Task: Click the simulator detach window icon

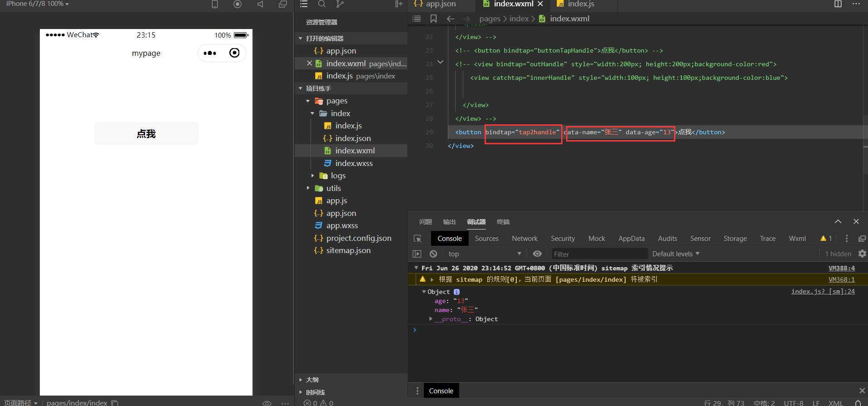Action: click(283, 4)
